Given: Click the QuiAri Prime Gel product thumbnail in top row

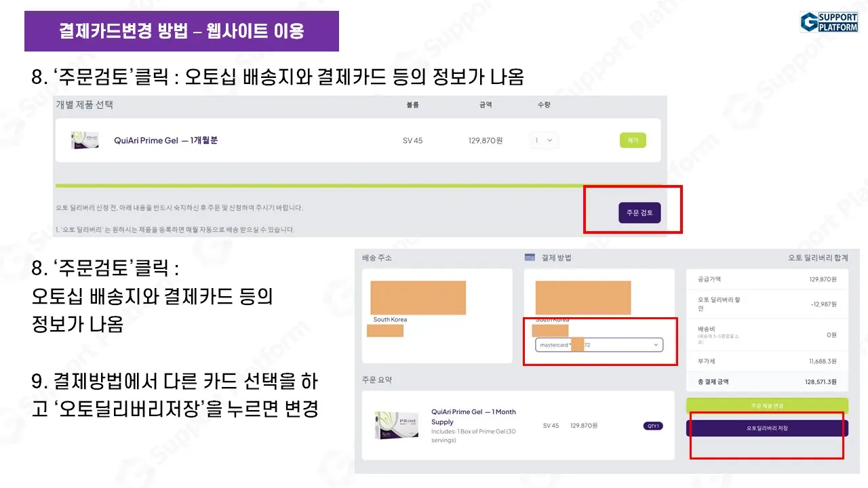Looking at the screenshot, I should [x=85, y=140].
